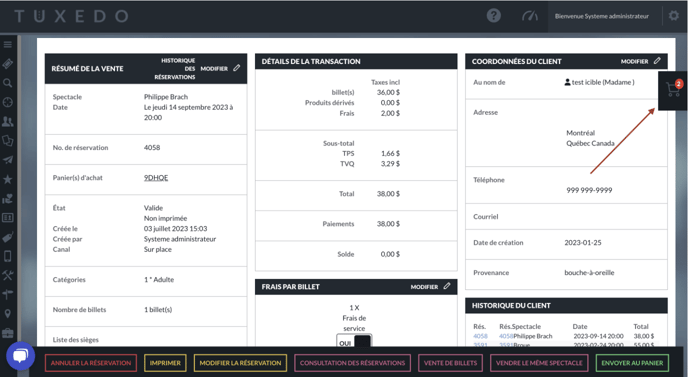
Task: Click the help question mark icon
Action: point(494,16)
